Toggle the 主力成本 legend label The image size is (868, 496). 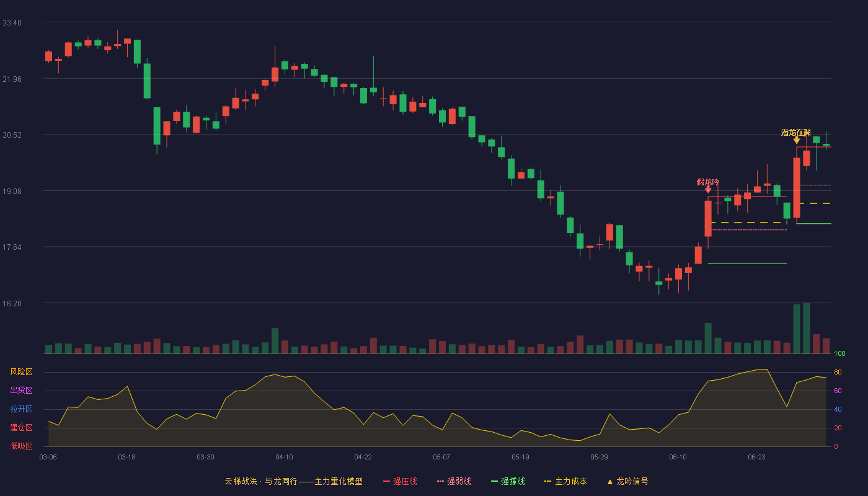coord(570,482)
